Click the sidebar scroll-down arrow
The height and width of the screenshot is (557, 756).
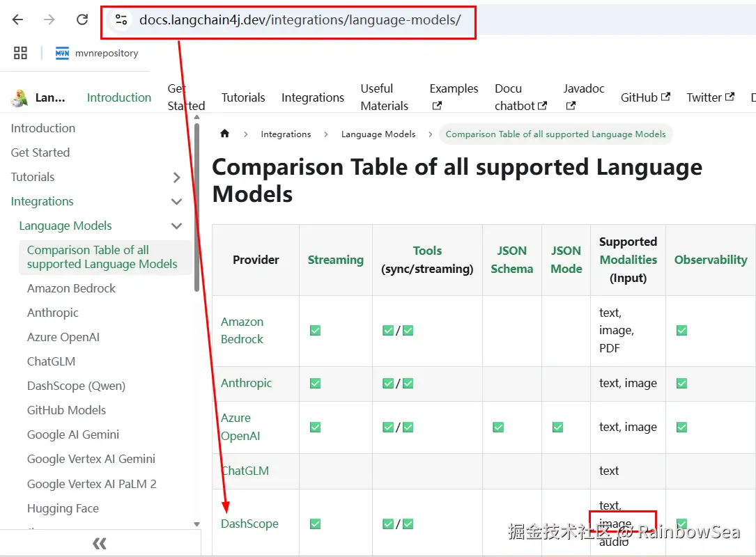click(x=196, y=524)
